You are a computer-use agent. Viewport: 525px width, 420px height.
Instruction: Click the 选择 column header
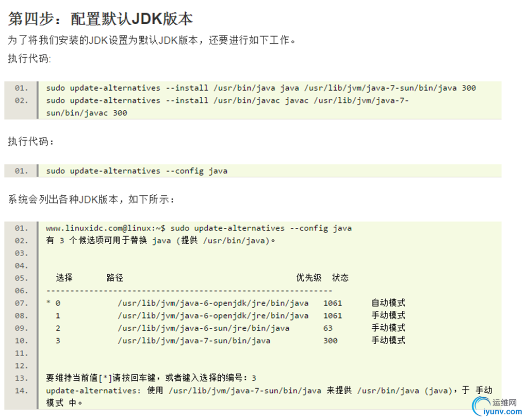64,278
